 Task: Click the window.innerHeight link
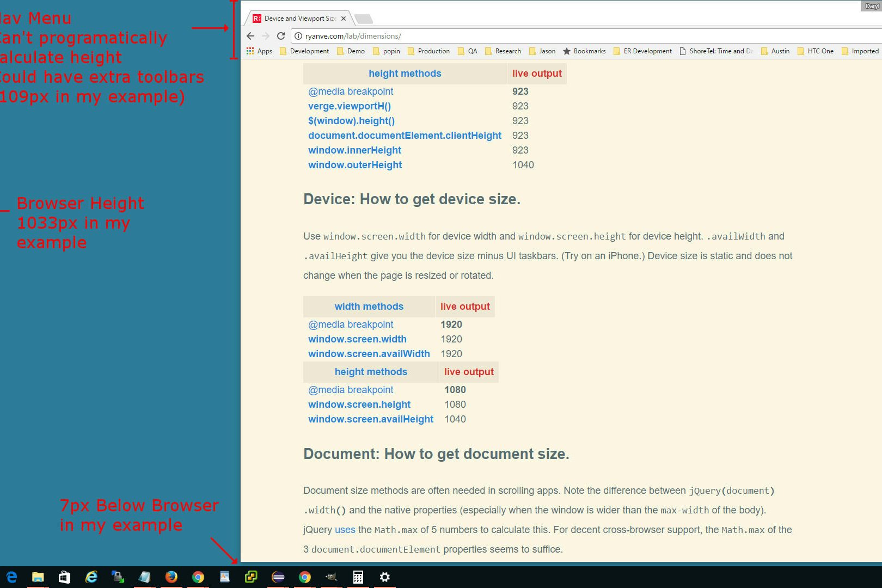[x=354, y=150]
